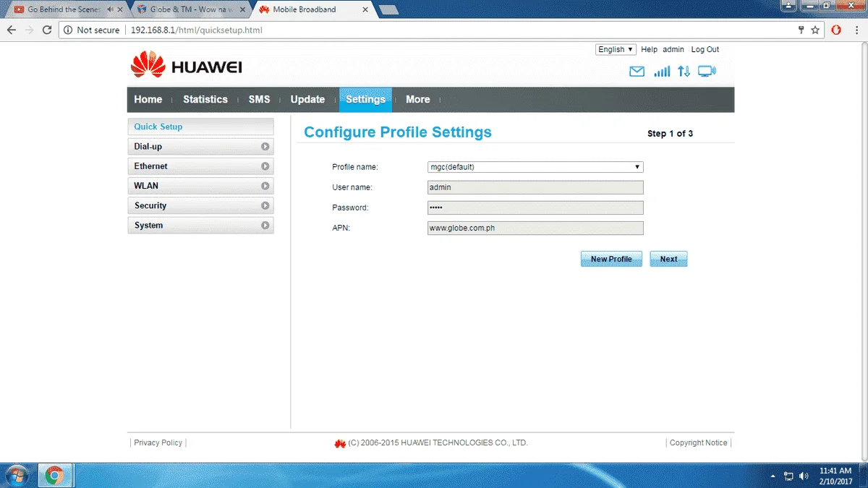Open the Profile name dropdown

tap(535, 167)
